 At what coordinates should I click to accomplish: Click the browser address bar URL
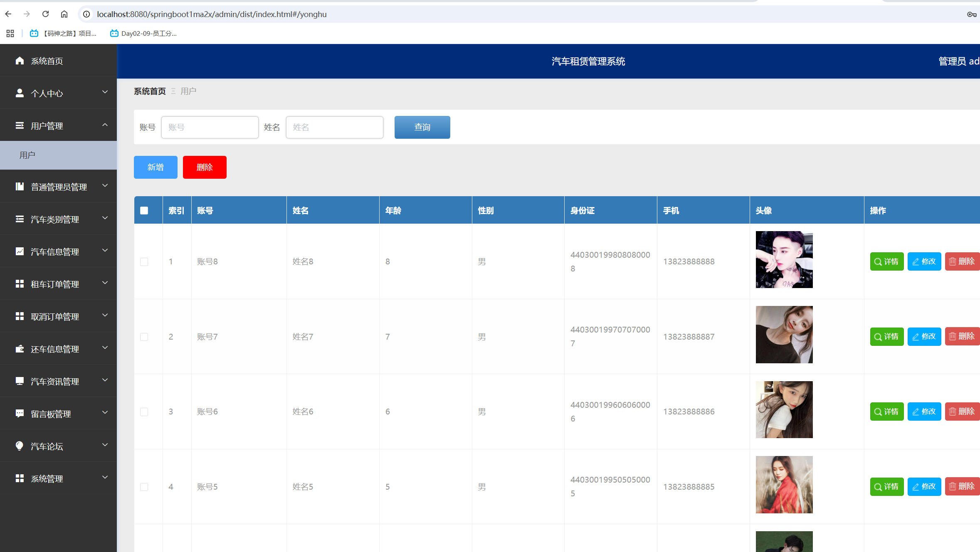[x=212, y=14]
